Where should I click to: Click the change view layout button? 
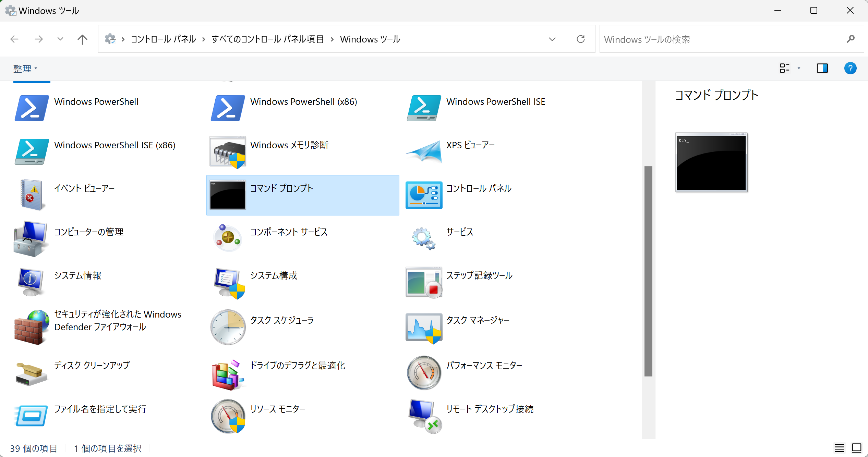click(x=784, y=69)
